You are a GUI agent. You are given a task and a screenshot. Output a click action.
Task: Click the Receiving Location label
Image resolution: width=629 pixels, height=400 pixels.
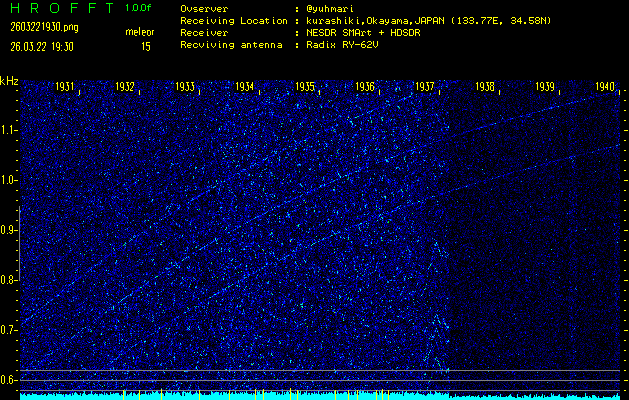(234, 21)
